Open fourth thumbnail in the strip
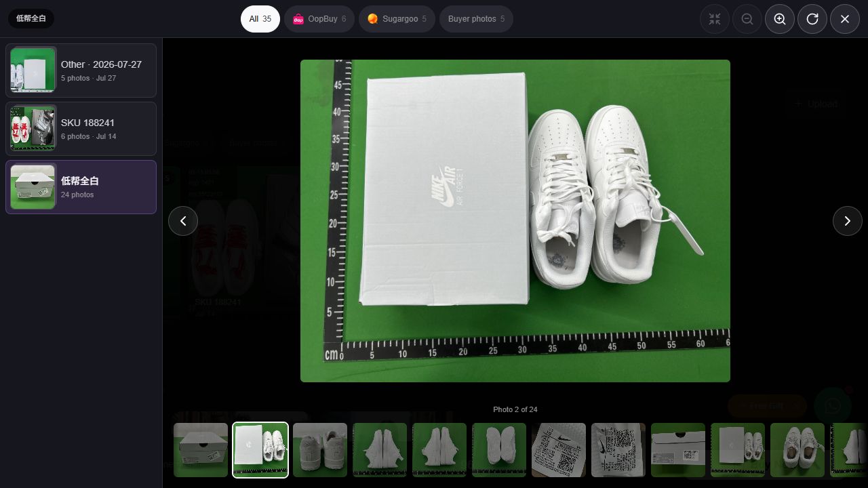Screen dimensions: 868x488 coord(380,450)
